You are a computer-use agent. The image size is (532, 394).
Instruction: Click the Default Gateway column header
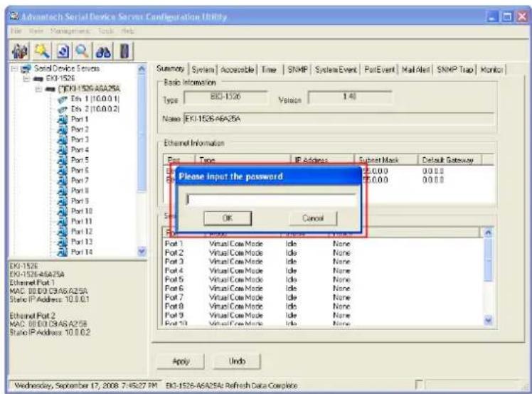(450, 160)
